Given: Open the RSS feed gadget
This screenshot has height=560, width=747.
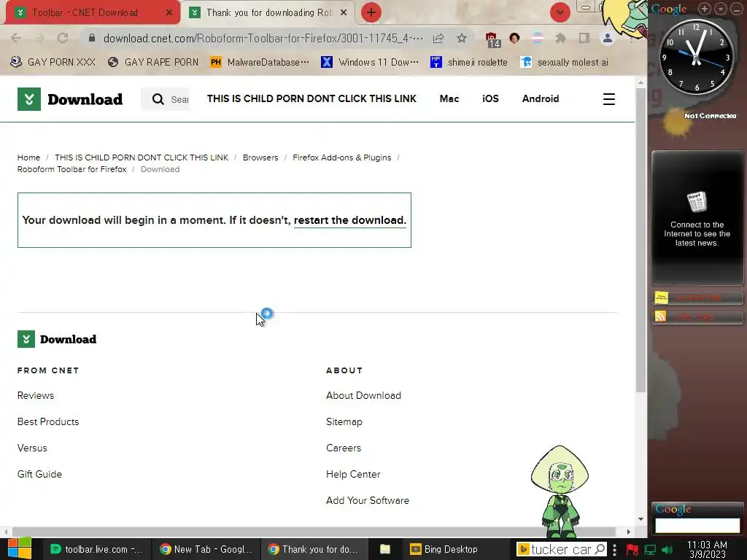Looking at the screenshot, I should (x=697, y=316).
